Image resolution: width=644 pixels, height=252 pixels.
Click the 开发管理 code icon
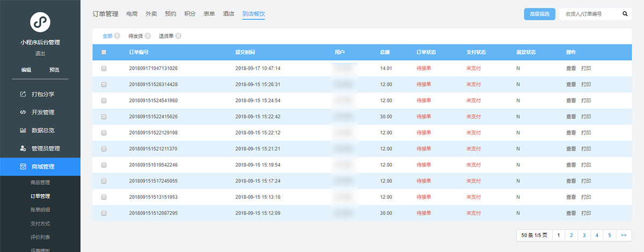tap(23, 112)
